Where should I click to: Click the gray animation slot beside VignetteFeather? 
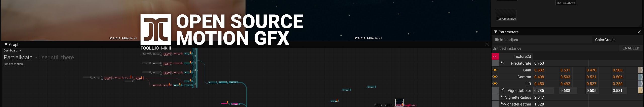point(495,104)
